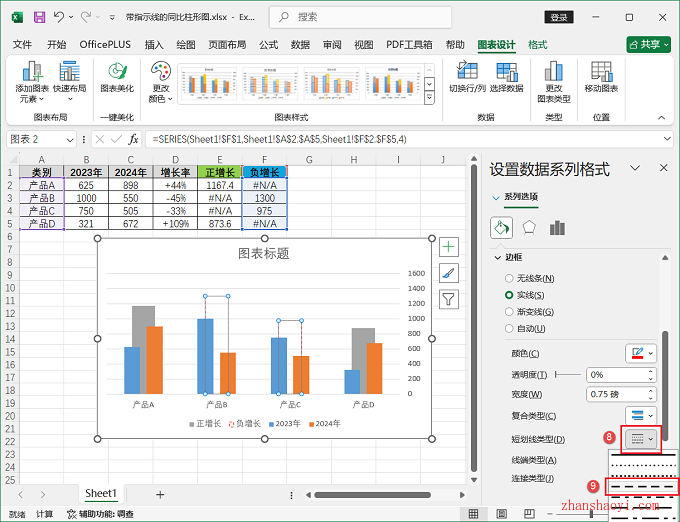Viewport: 680px width, 522px height.
Task: Switch to the 格式 (Format) ribbon tab
Action: 537,45
